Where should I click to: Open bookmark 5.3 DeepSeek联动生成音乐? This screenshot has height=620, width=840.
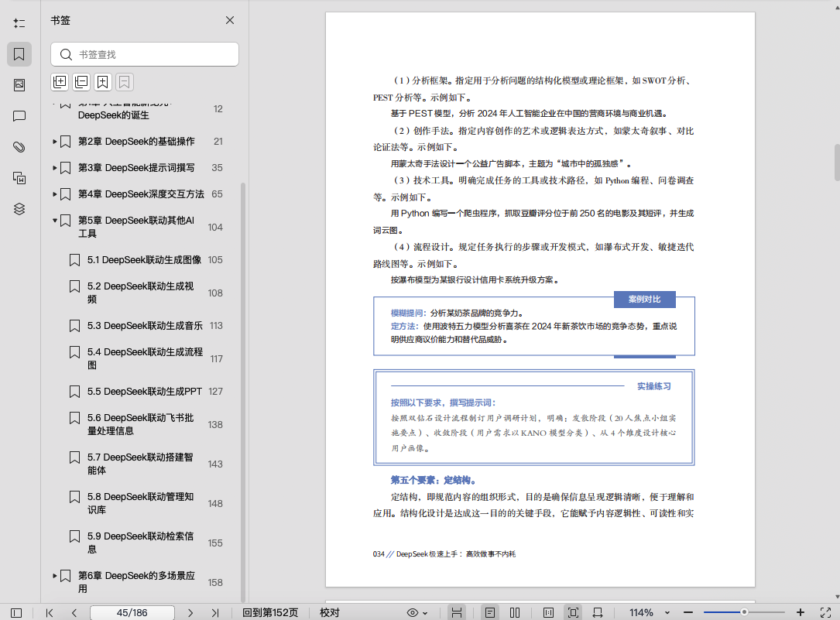point(145,326)
